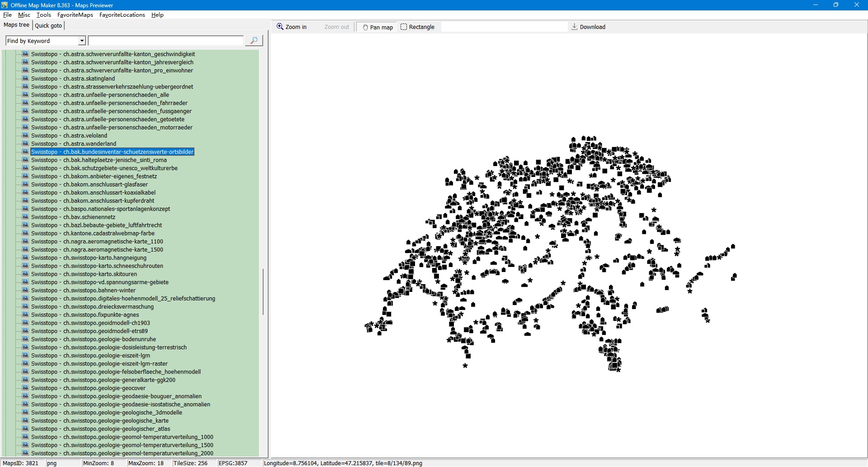Click the keyword search magnifier button

tap(254, 41)
